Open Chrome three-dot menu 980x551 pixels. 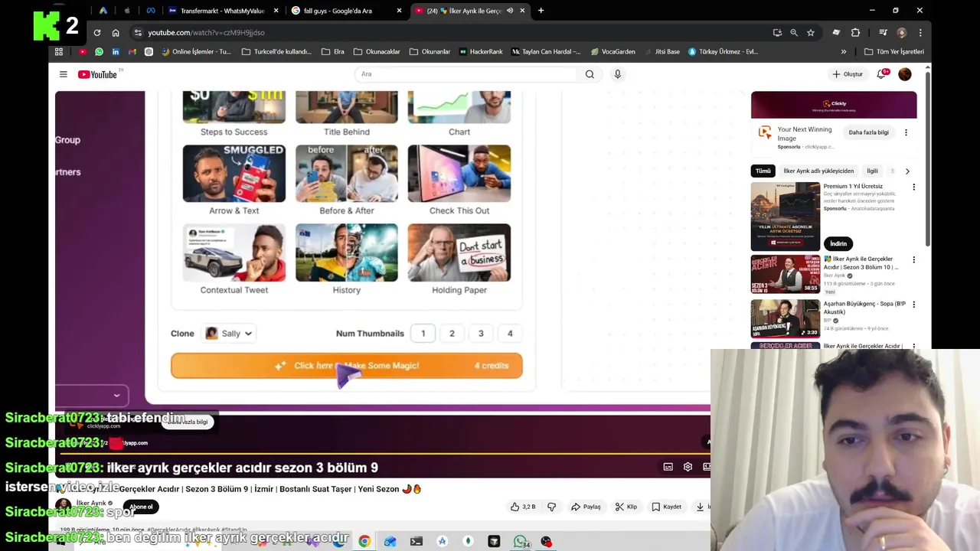coord(920,33)
